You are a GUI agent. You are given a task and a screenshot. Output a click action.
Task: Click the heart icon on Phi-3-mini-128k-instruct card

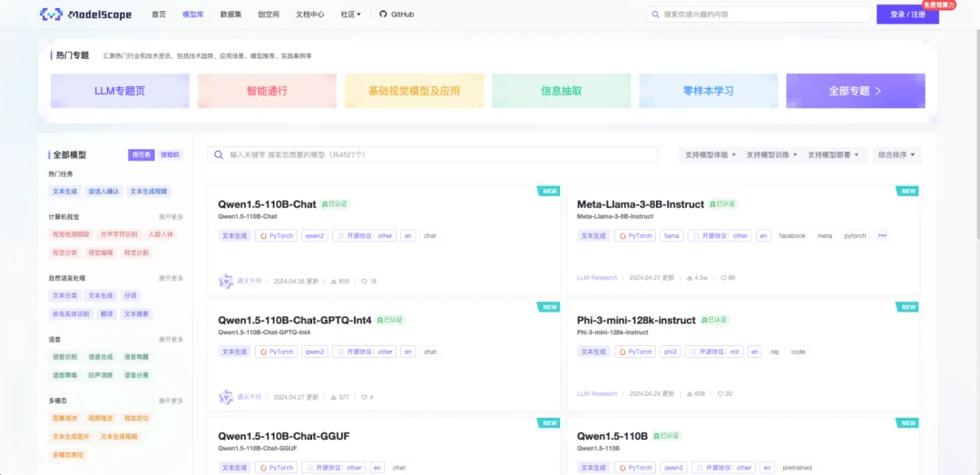click(x=720, y=393)
